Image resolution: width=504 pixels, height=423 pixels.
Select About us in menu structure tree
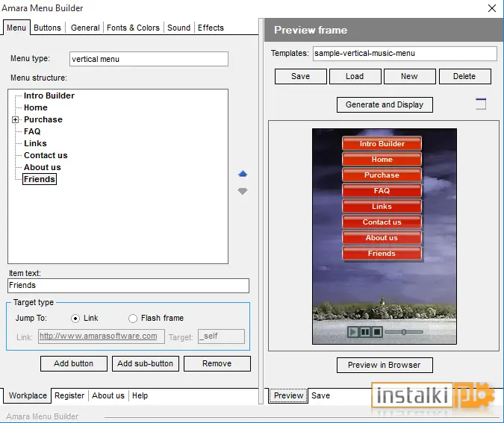[x=43, y=167]
